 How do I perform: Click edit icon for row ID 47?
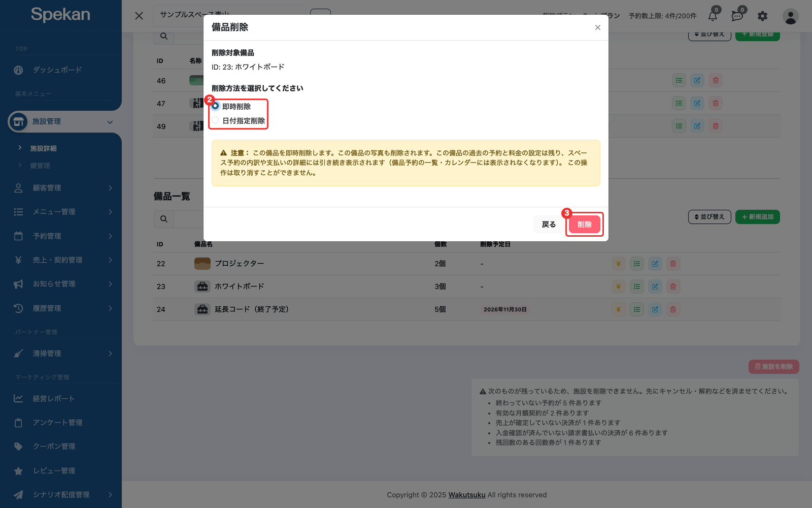tap(697, 103)
